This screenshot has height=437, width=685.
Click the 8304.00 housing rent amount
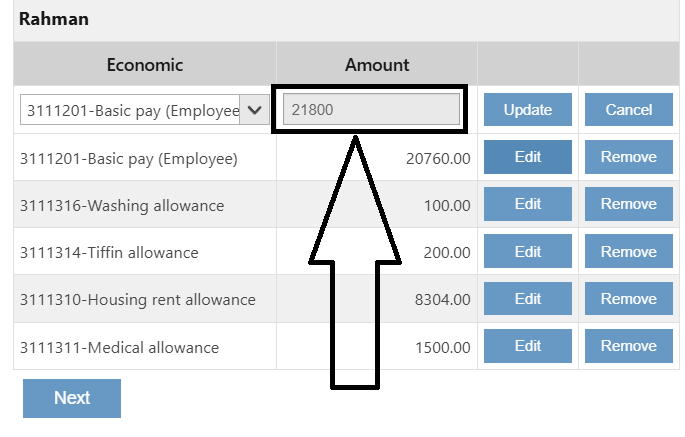point(440,300)
